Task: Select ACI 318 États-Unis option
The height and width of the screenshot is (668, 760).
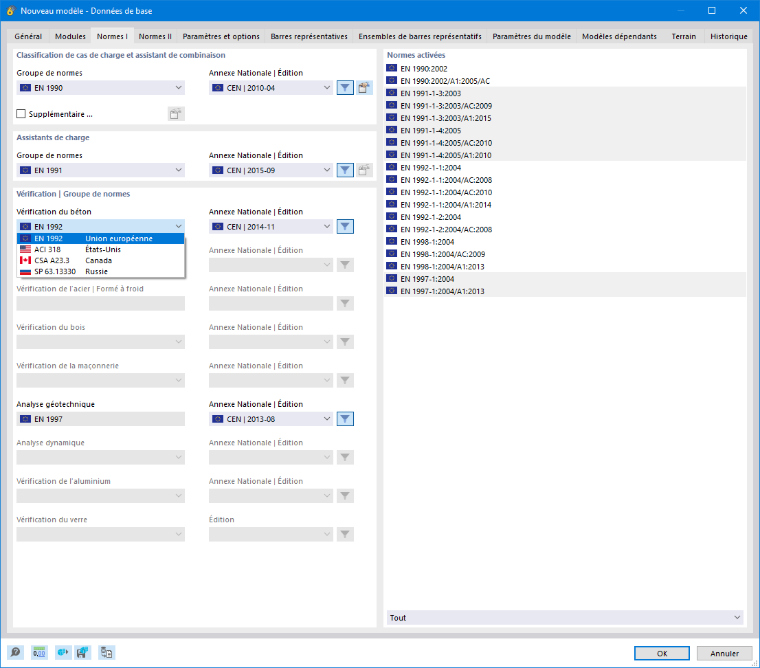Action: [101, 249]
